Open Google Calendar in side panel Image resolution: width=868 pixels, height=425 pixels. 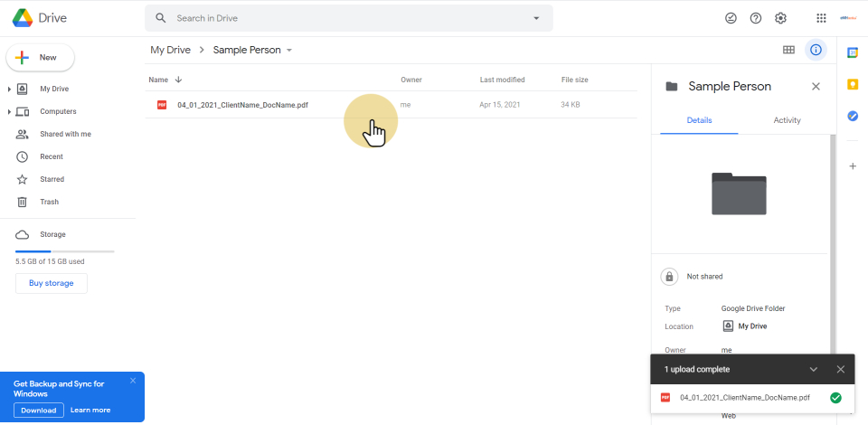coord(852,52)
